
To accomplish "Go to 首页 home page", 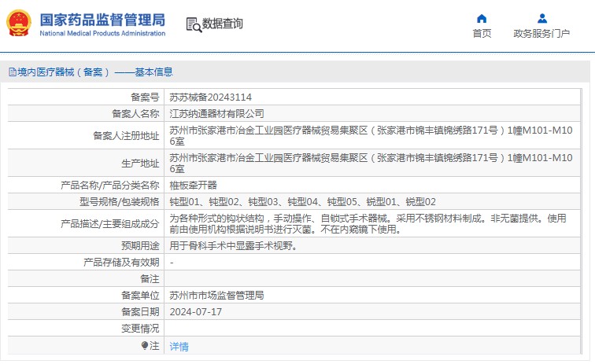I will pyautogui.click(x=482, y=33).
